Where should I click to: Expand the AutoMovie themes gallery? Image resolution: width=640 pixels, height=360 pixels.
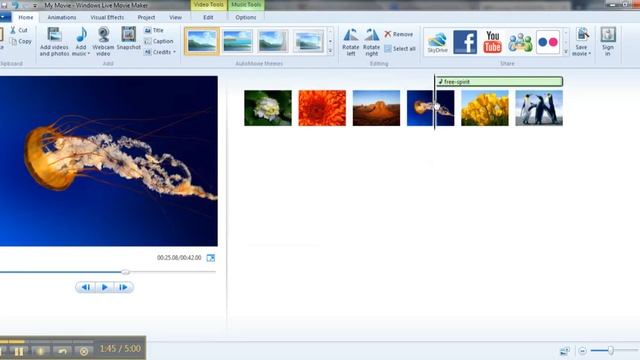click(330, 51)
